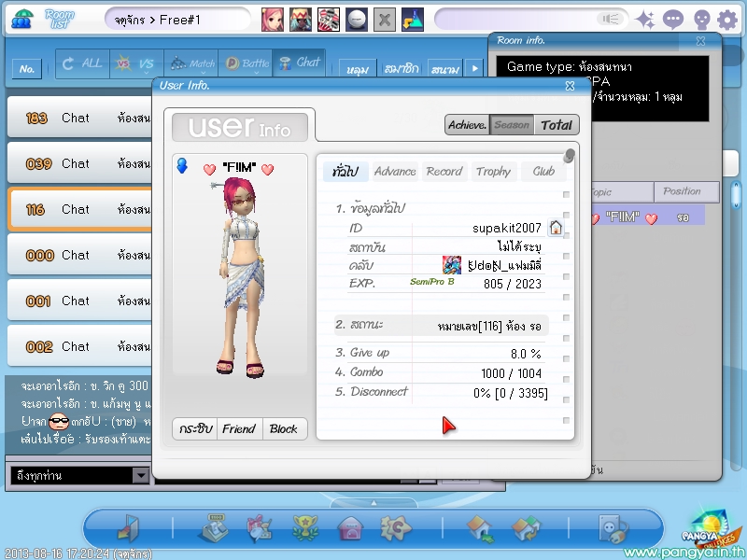747x560 pixels.
Task: Open the shop cash register icon
Action: pos(213,528)
